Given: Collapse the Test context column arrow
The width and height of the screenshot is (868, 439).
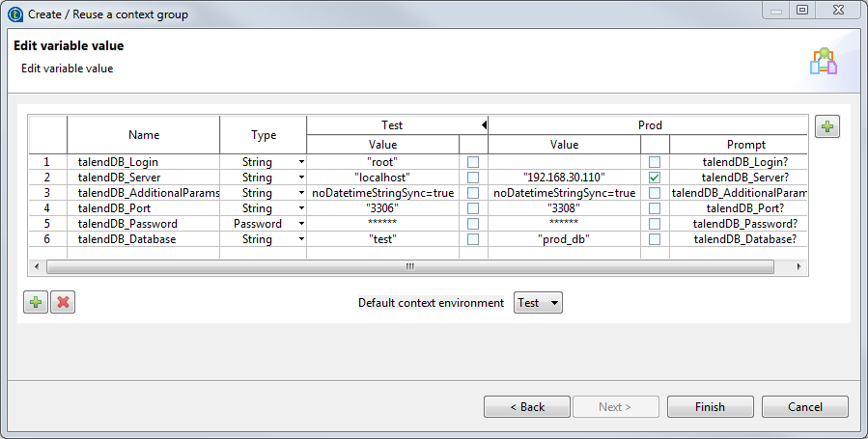Looking at the screenshot, I should 483,125.
